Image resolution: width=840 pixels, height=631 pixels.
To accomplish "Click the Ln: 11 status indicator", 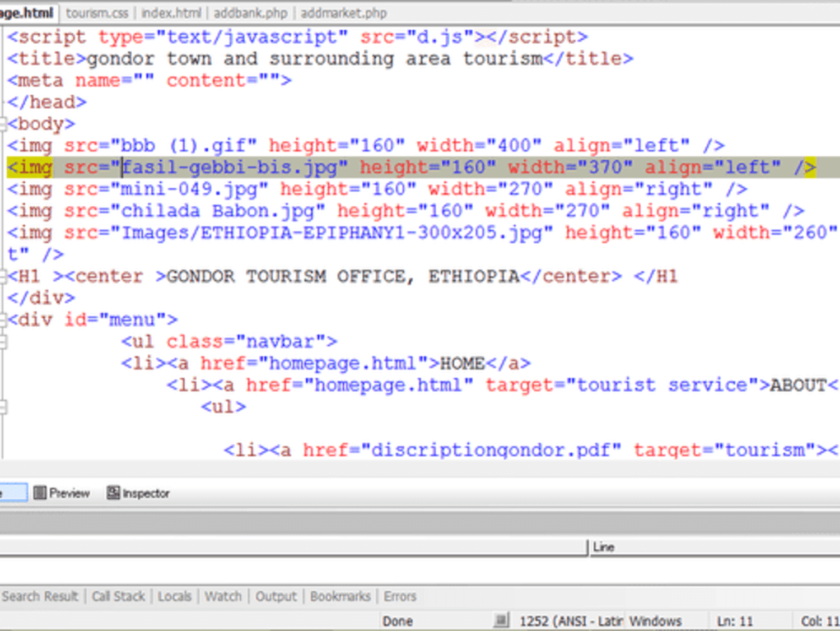I will 735,621.
